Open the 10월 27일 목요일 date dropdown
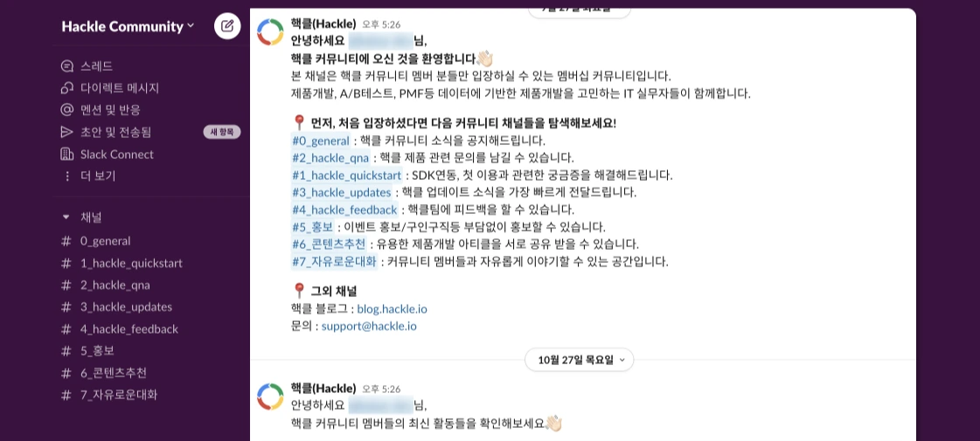Viewport: 980px width, 441px height. point(580,360)
